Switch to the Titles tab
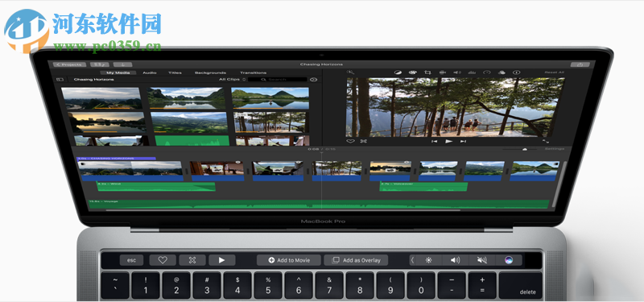This screenshot has height=302, width=644. point(175,72)
